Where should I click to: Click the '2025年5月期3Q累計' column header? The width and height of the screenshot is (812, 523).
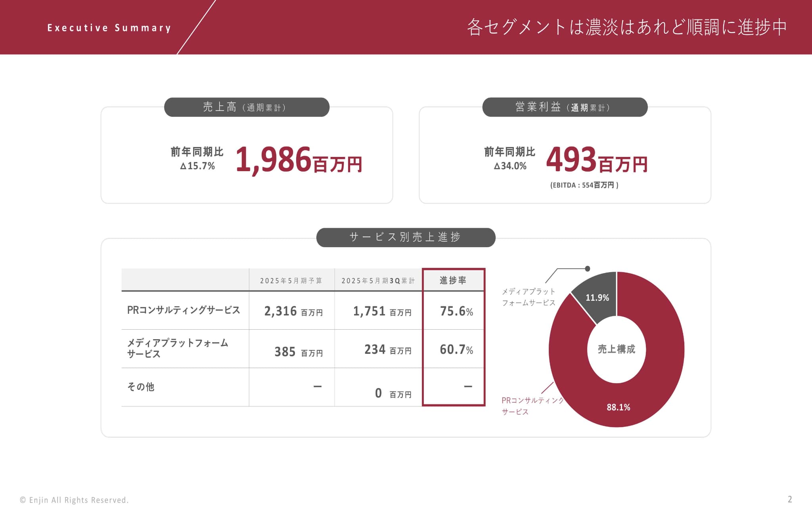point(378,281)
